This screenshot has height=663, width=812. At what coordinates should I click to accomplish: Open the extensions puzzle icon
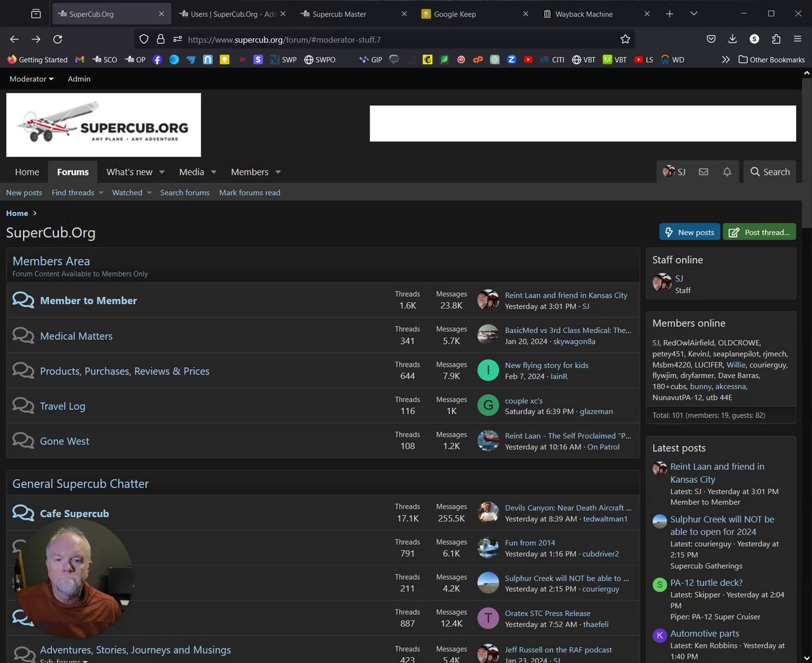[776, 39]
